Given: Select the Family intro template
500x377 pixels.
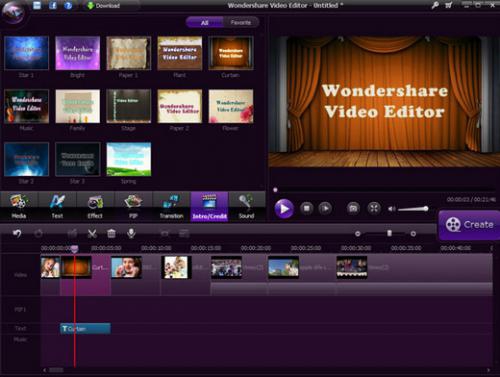Looking at the screenshot, I should click(x=77, y=106).
